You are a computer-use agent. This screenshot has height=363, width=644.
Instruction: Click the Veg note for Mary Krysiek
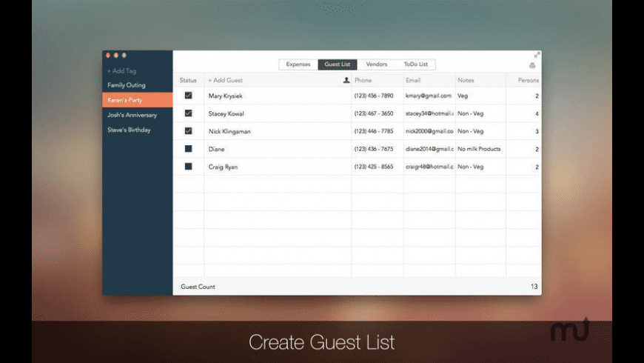click(x=463, y=96)
